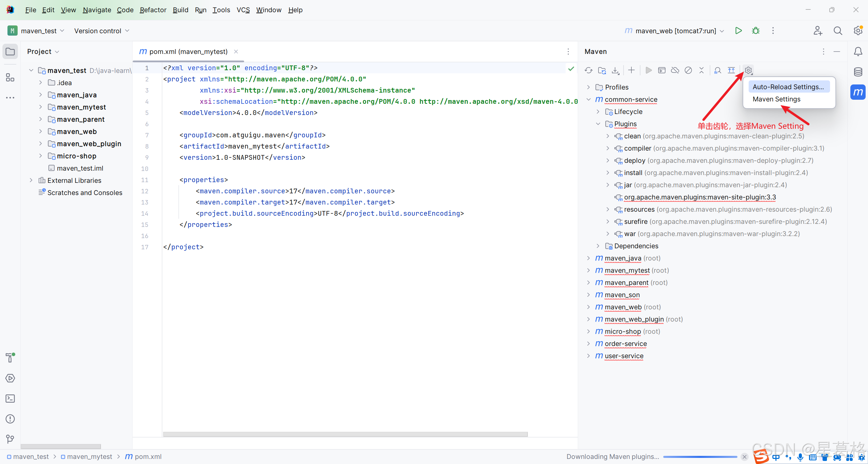Debug maven_web configuration bug icon
The width and height of the screenshot is (868, 464).
(756, 31)
